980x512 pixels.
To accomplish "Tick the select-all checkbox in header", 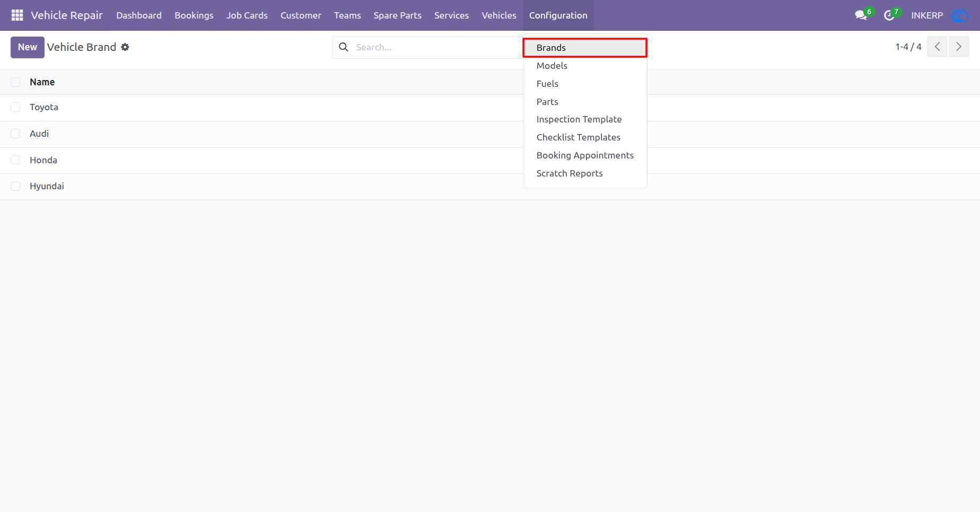I will (15, 82).
